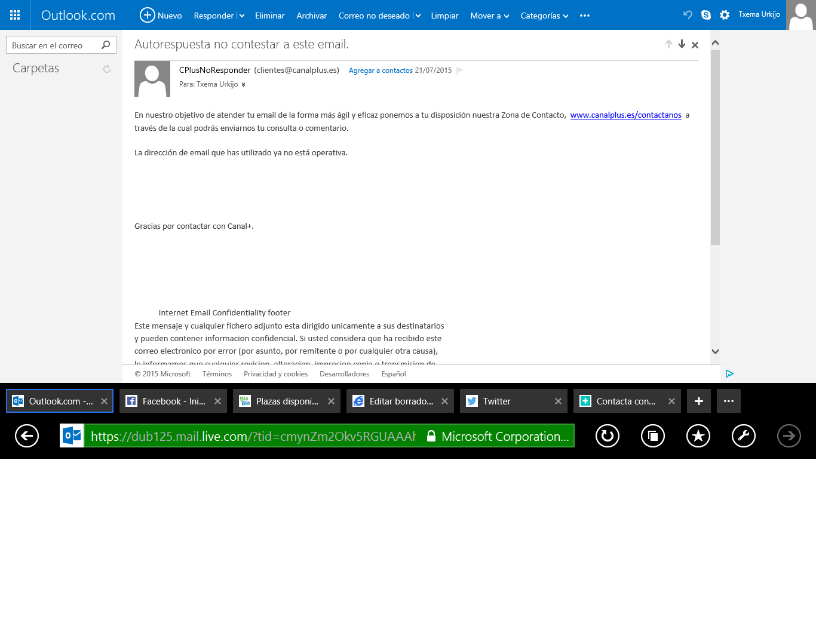Click Agregar a contactos link

tap(381, 70)
